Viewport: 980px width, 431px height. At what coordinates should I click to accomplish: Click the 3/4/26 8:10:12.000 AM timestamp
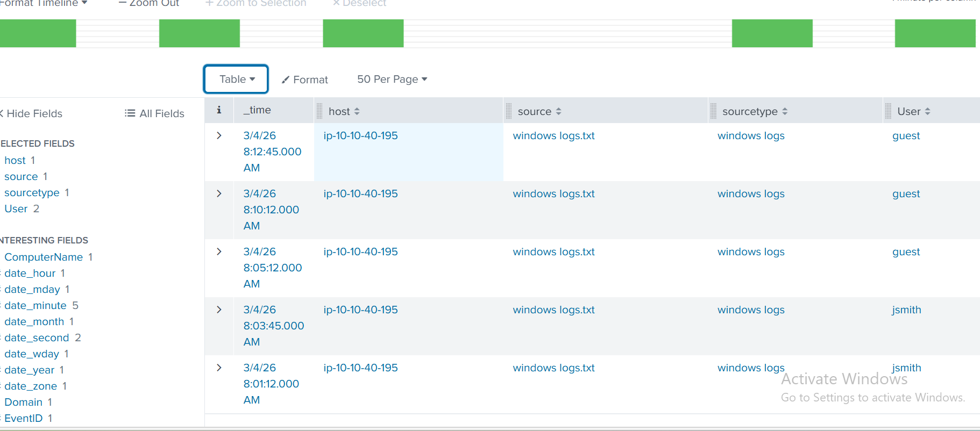tap(271, 210)
